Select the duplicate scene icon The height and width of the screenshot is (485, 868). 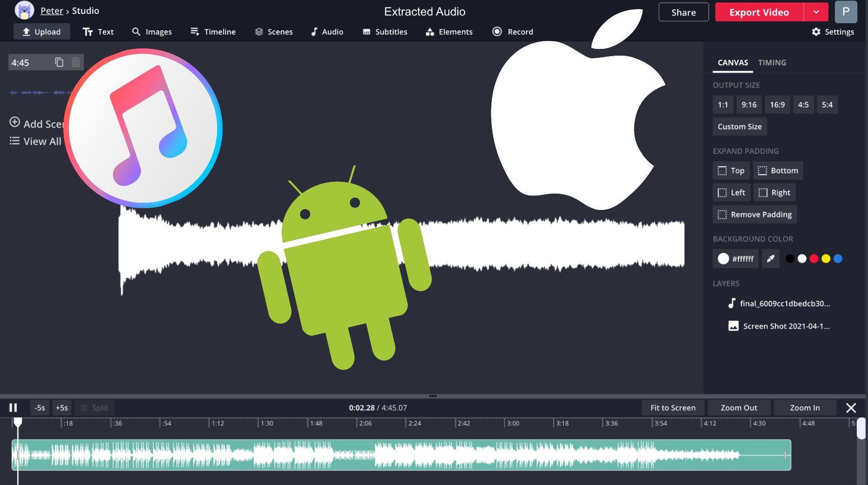click(x=59, y=62)
